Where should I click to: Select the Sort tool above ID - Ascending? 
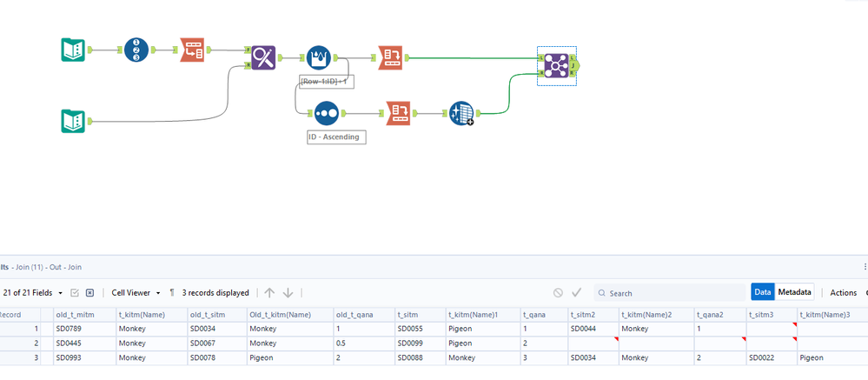tap(326, 113)
